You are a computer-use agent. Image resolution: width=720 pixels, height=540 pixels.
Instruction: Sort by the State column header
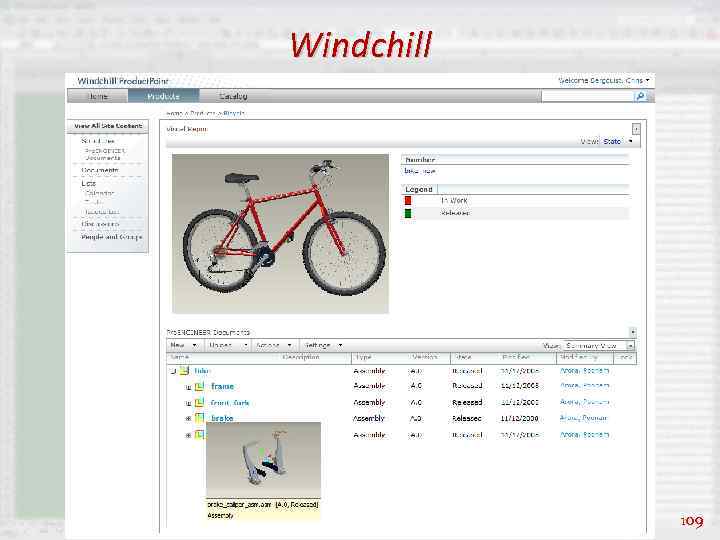tap(463, 357)
